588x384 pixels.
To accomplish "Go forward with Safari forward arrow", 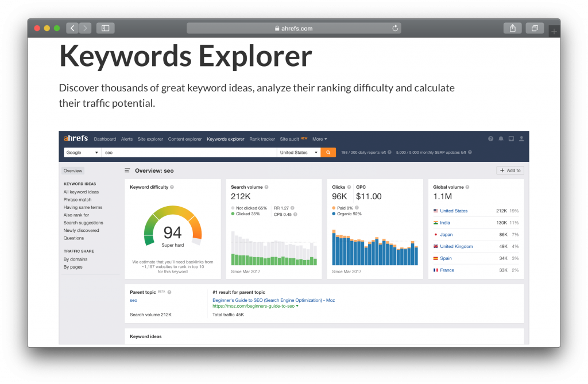I will 85,28.
